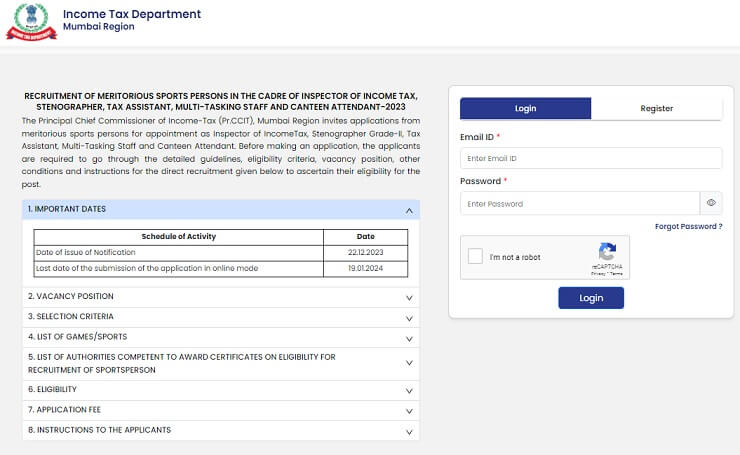Click the Mumbai Region subtitle text

(x=99, y=27)
